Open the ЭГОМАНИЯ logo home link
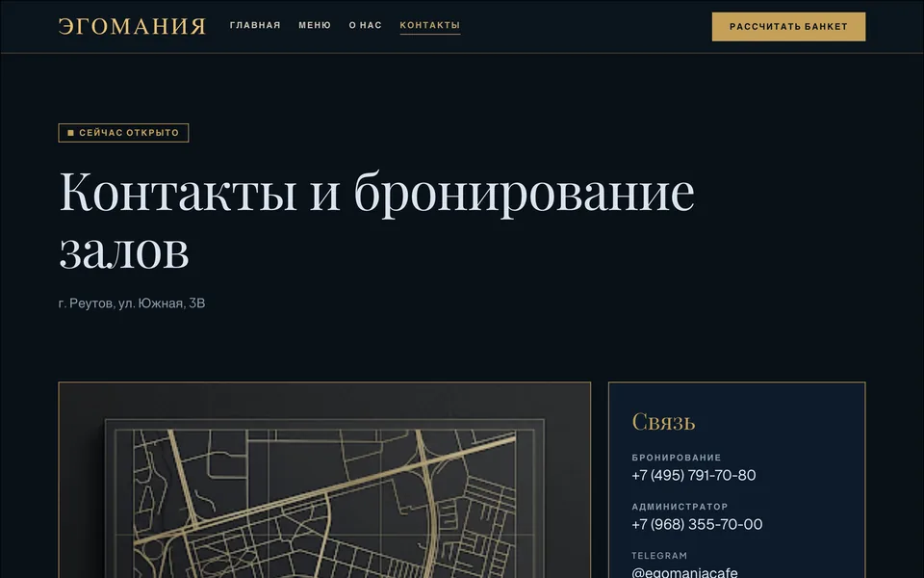This screenshot has height=578, width=924. 132,27
